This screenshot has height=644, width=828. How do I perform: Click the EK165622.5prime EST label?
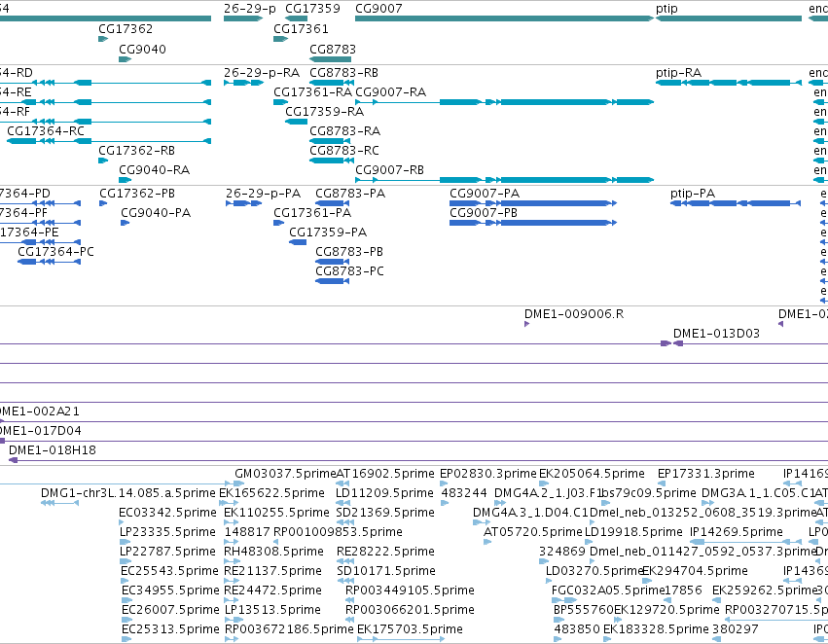271,493
